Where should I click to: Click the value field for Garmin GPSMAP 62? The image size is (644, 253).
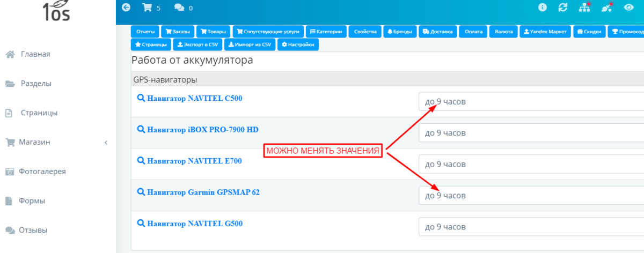pos(531,196)
